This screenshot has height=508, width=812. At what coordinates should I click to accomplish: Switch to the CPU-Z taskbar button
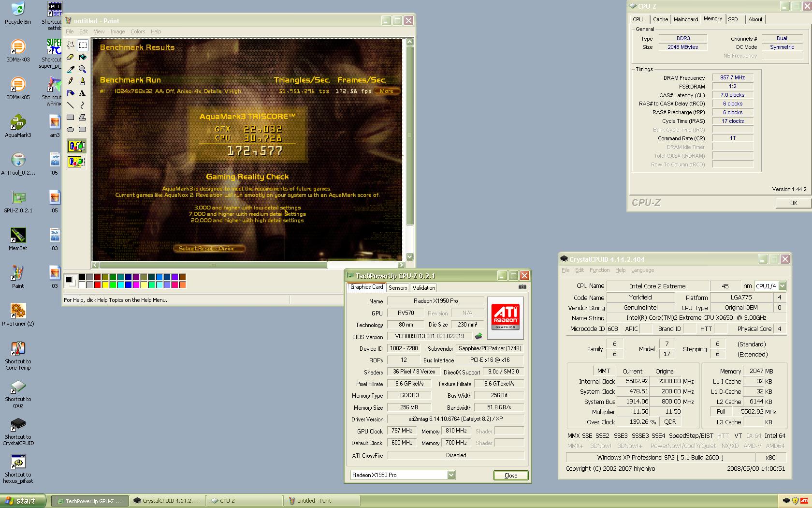245,501
